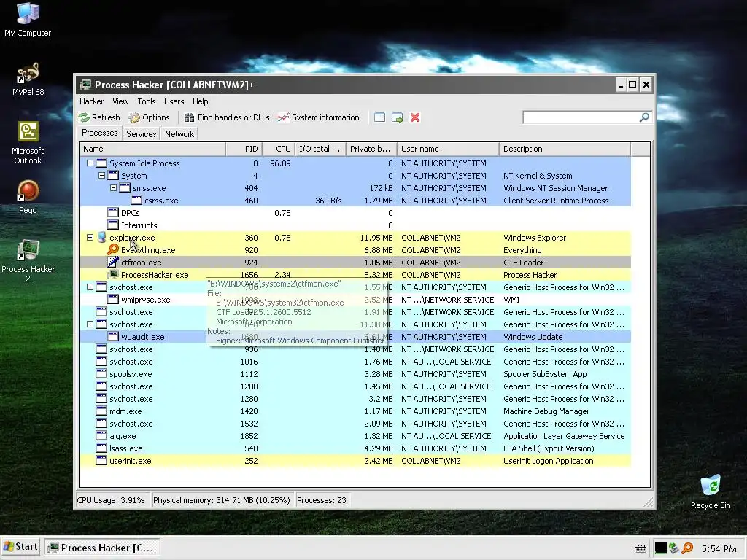Click Physical memory status bar entry
Screen dimensions: 747x560
pyautogui.click(x=222, y=500)
